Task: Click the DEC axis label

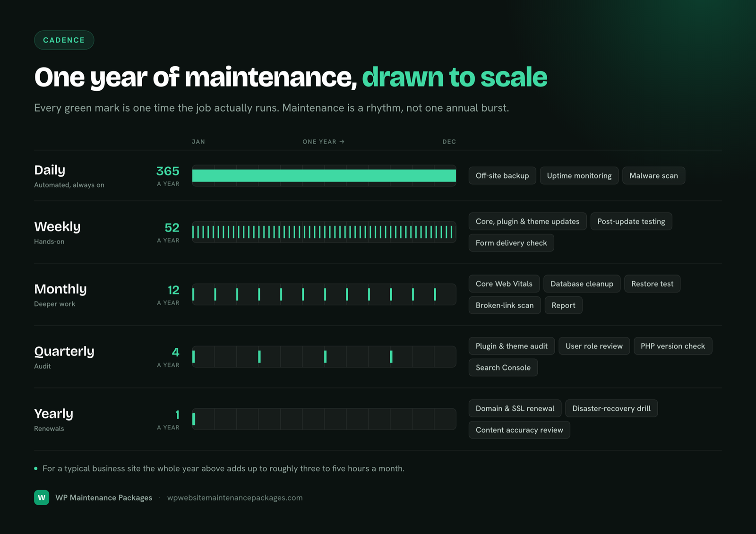Action: (x=449, y=142)
